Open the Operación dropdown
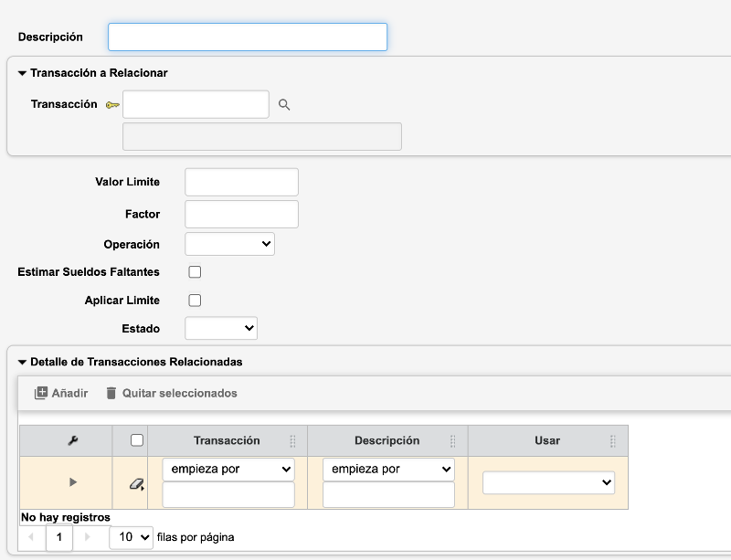This screenshot has width=731, height=560. click(230, 243)
